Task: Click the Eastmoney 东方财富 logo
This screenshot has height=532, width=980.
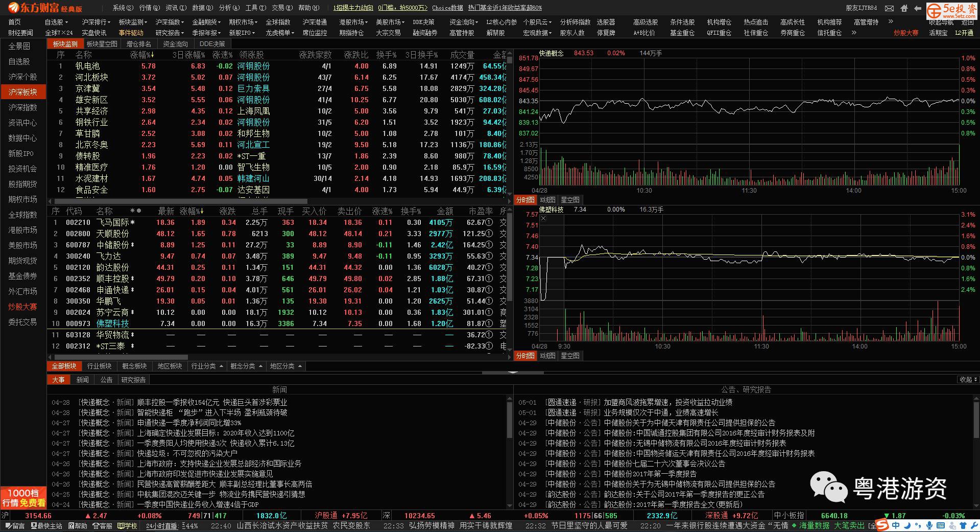Action: [45, 8]
